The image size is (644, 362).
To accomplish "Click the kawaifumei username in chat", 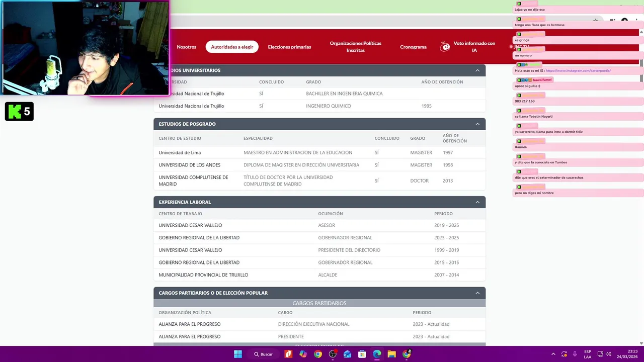I will pyautogui.click(x=542, y=80).
